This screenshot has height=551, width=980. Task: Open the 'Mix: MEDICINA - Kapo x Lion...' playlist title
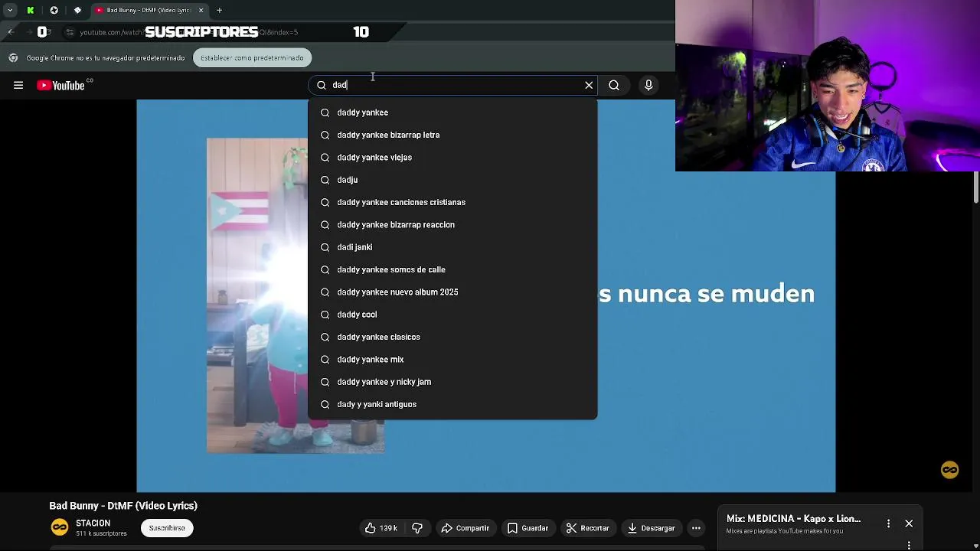(793, 519)
